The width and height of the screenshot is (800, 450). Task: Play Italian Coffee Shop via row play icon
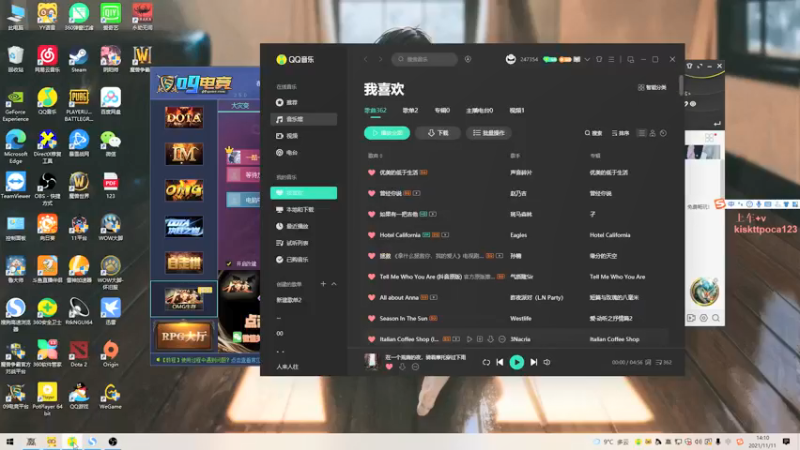(469, 339)
